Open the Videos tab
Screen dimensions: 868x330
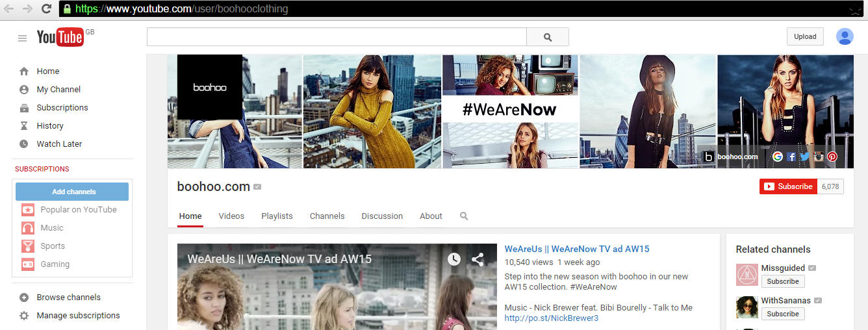point(231,216)
